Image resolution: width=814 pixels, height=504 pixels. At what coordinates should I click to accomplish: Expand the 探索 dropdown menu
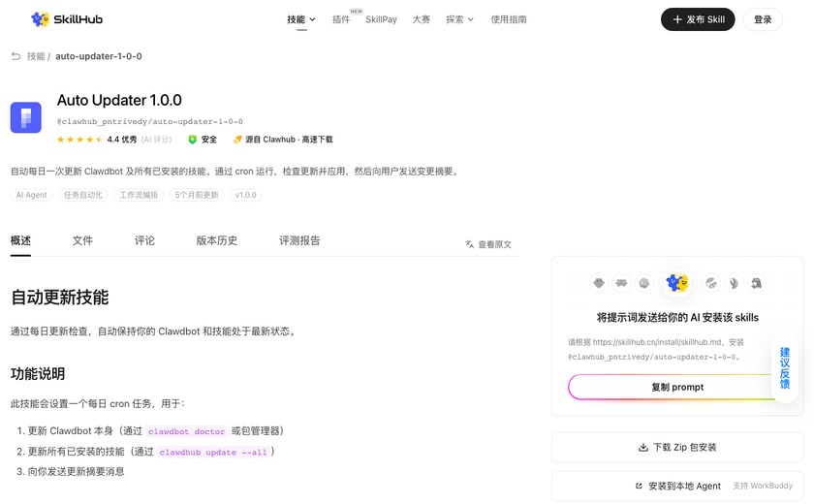point(459,19)
